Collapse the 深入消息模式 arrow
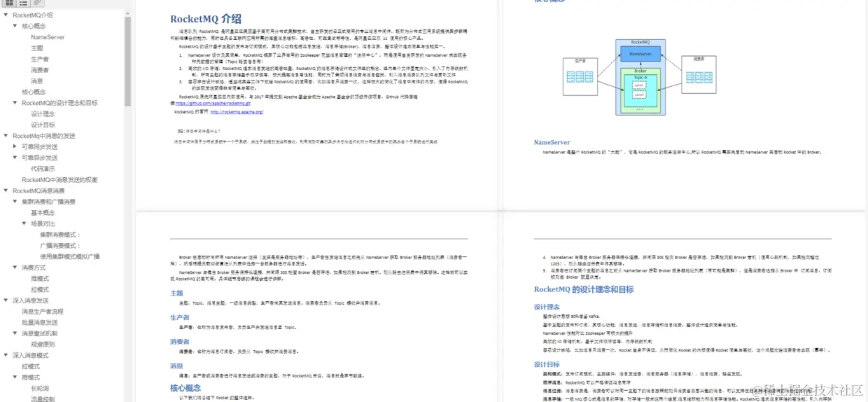The image size is (868, 402). coord(6,355)
